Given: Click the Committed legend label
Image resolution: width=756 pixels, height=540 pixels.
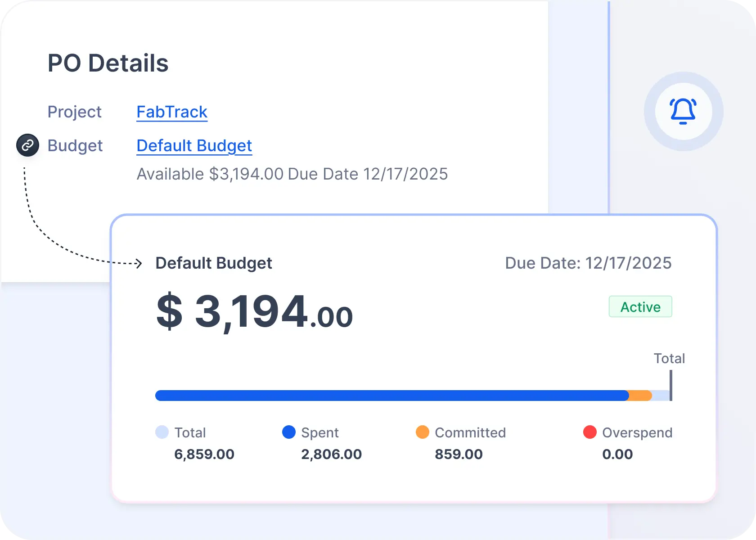Looking at the screenshot, I should 470,432.
